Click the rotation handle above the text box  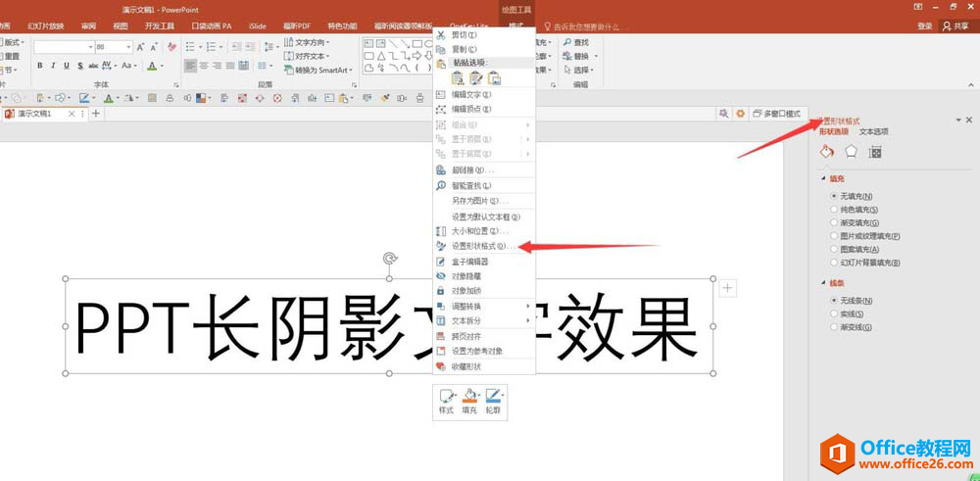click(x=390, y=259)
